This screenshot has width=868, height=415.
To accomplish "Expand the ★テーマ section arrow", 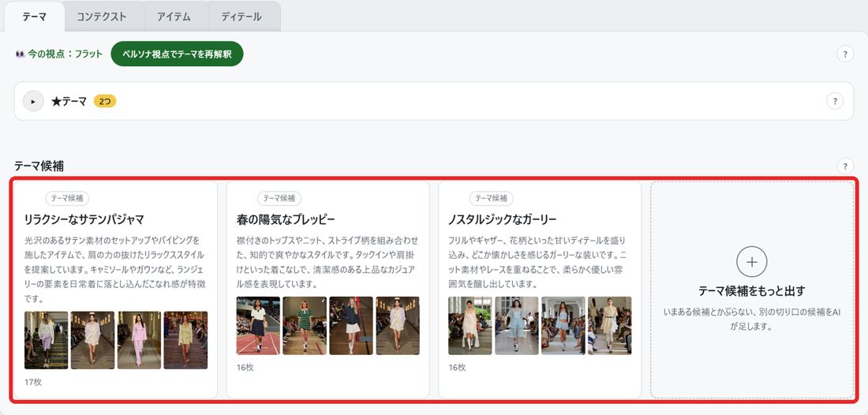I will [33, 101].
